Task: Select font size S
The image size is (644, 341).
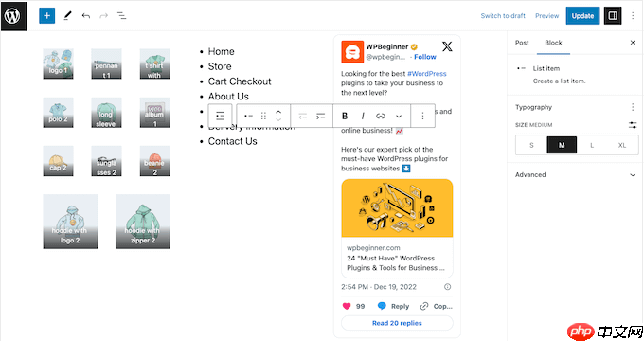Action: pos(531,145)
